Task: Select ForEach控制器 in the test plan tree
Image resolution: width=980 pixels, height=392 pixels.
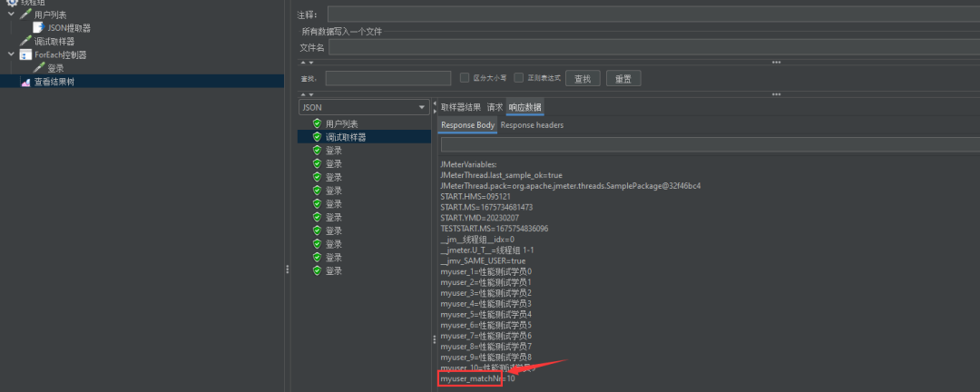Action: click(61, 55)
